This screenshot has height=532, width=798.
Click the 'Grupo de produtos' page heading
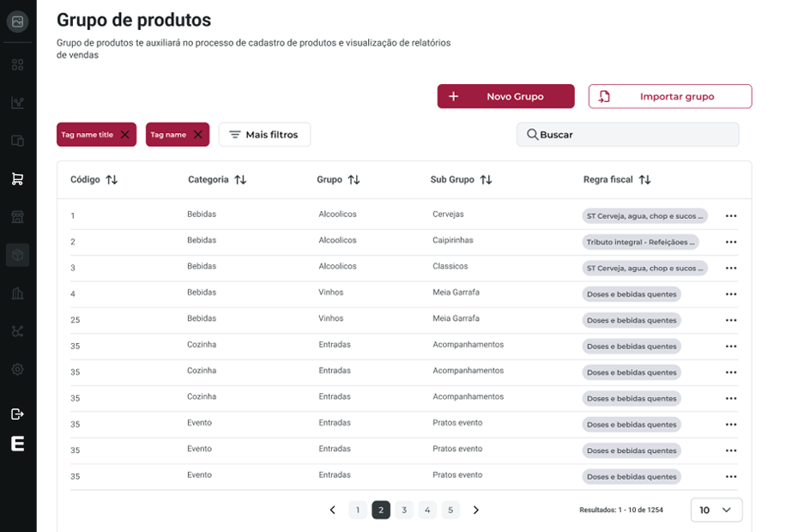click(134, 20)
